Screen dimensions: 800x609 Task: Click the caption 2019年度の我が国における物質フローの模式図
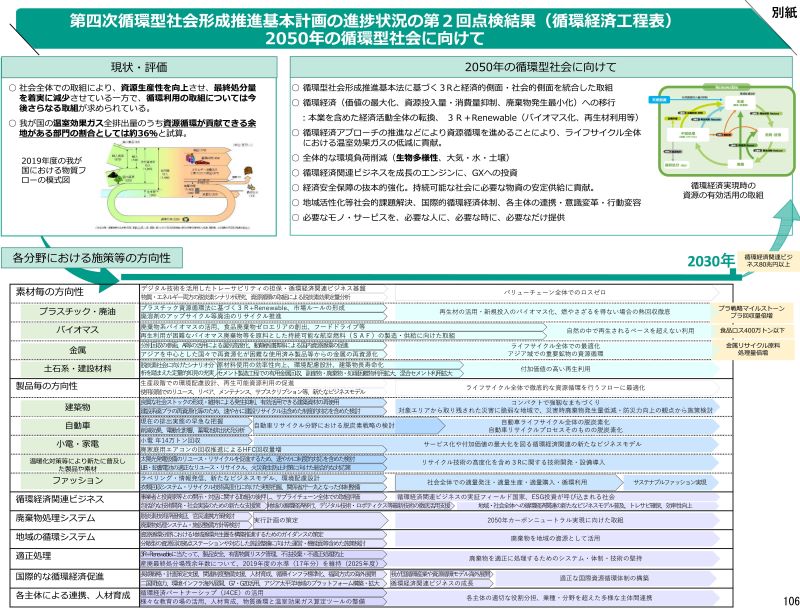(53, 170)
